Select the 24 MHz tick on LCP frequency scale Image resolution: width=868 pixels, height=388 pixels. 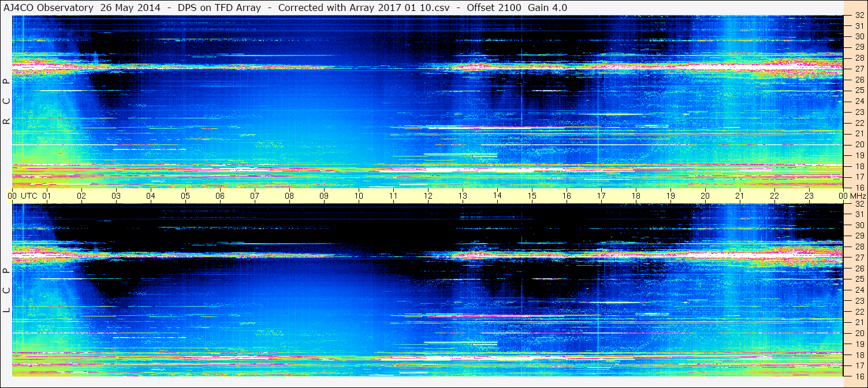(x=859, y=290)
